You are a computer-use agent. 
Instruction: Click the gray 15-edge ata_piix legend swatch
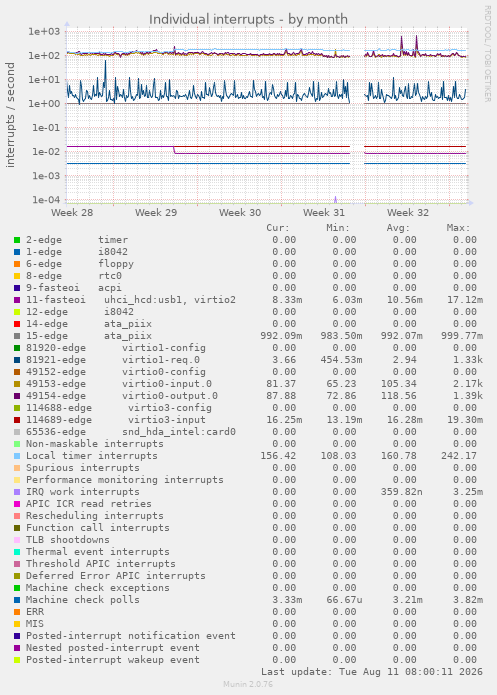[17, 336]
